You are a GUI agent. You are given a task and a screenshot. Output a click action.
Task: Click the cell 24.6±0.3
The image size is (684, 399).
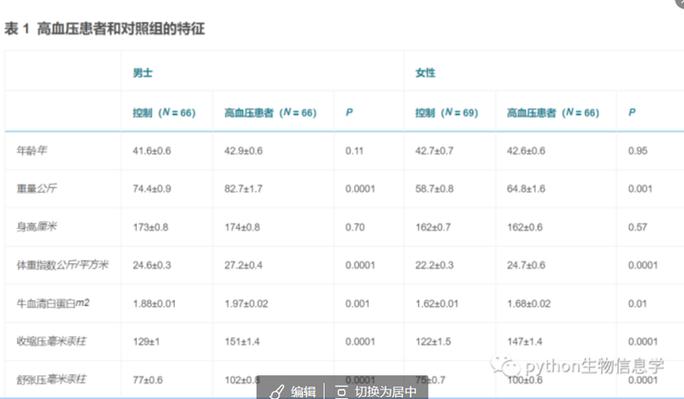coord(152,265)
